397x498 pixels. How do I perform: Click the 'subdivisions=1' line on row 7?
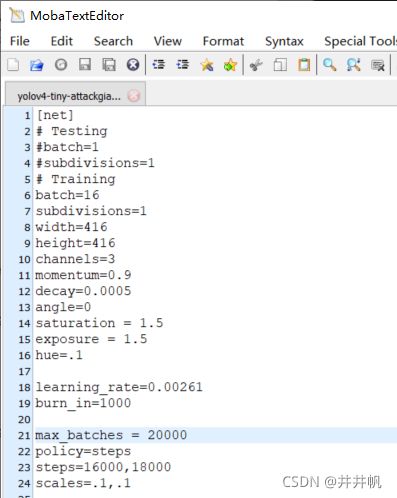tap(91, 211)
